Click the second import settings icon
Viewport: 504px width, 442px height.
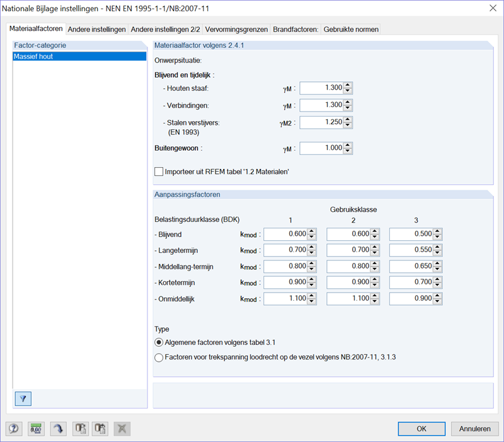[100, 429]
